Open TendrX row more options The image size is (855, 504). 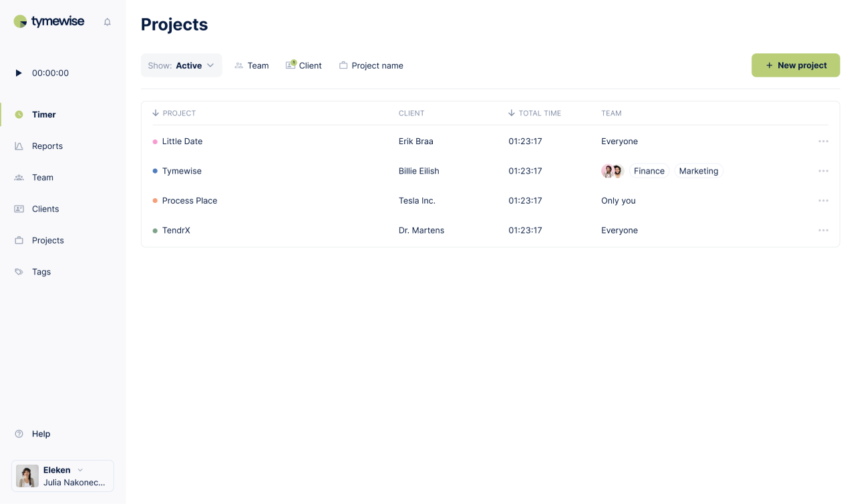[x=824, y=230]
